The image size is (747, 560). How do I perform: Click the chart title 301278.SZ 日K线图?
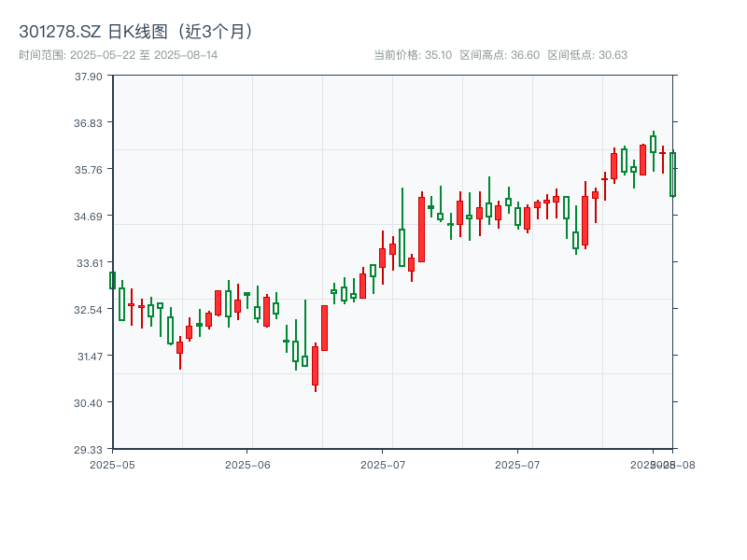tap(136, 32)
